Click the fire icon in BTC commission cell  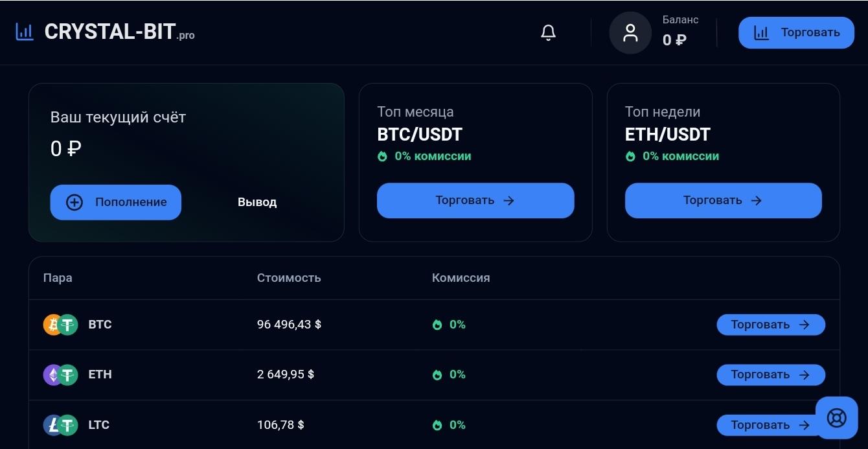tap(437, 325)
